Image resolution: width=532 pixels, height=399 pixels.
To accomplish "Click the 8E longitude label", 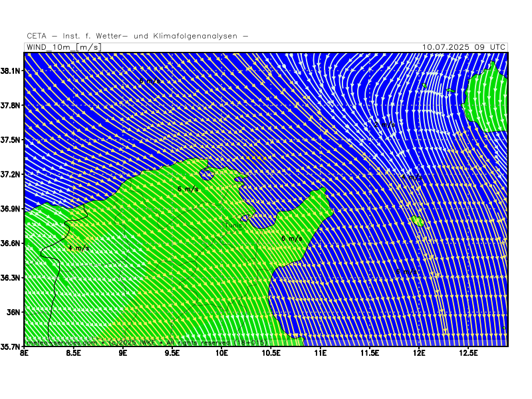I will click(x=24, y=353).
